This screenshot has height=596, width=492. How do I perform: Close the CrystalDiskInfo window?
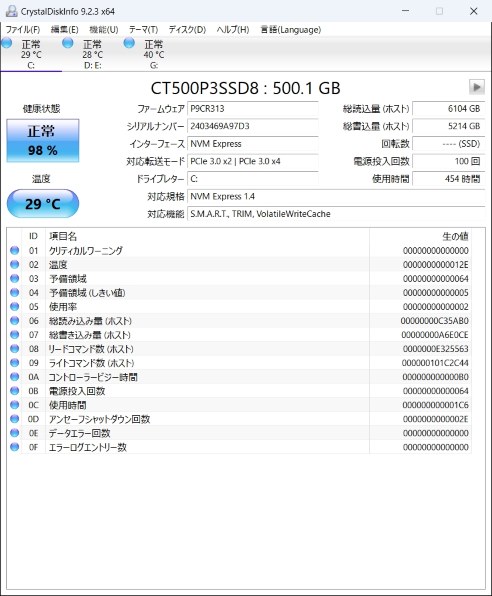click(473, 11)
